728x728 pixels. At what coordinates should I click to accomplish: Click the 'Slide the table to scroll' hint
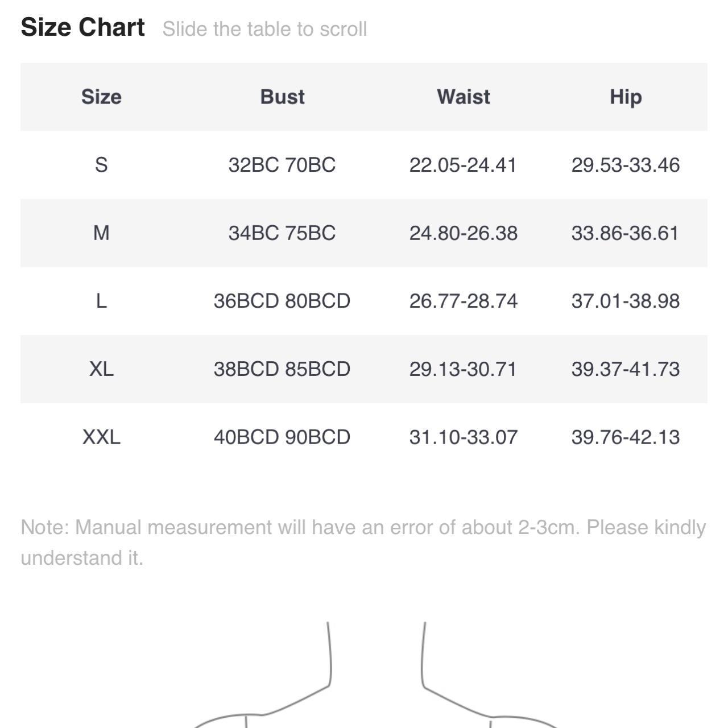pos(264,29)
